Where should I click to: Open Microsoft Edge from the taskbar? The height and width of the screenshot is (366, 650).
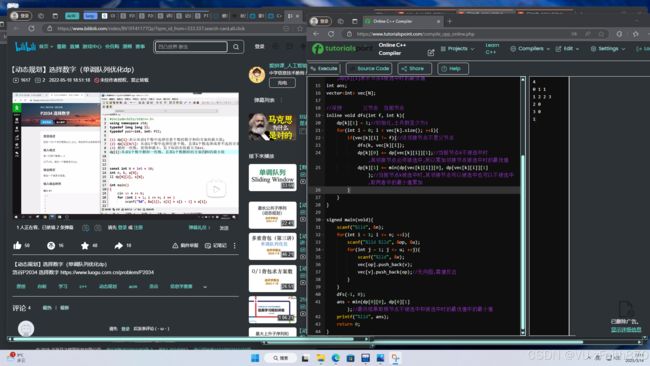pyautogui.click(x=335, y=358)
